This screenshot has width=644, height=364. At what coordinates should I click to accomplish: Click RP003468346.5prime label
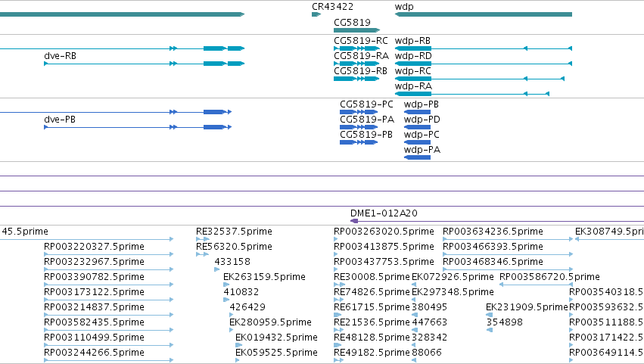pyautogui.click(x=493, y=262)
